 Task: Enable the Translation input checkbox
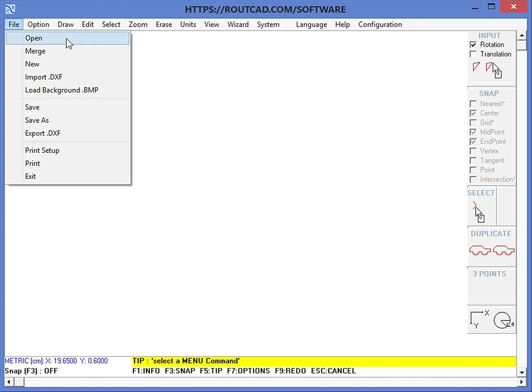click(x=473, y=54)
